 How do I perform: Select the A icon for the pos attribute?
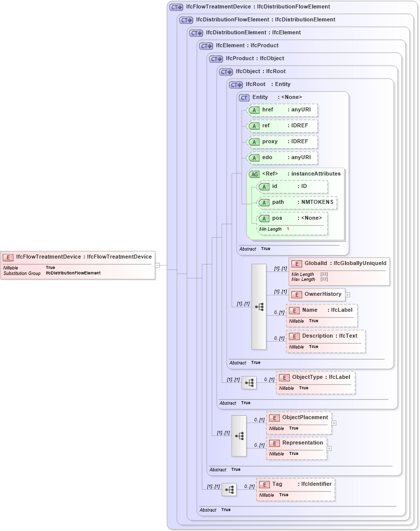pos(264,218)
